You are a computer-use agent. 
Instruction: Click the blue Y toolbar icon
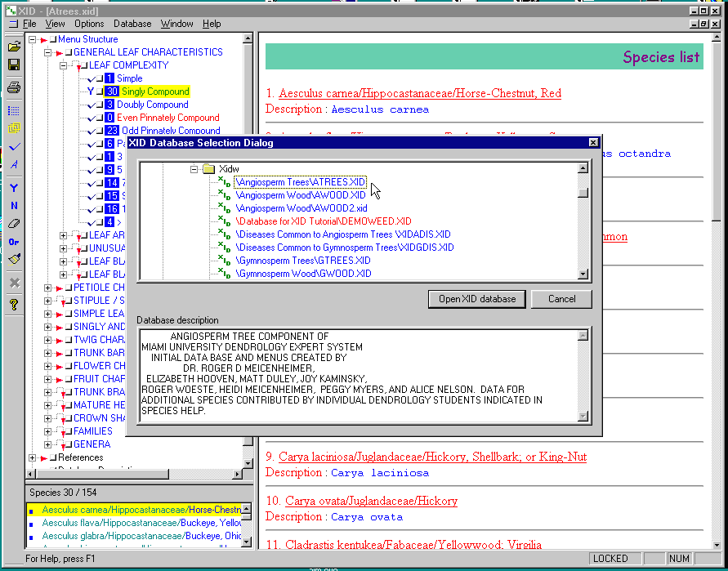click(x=14, y=187)
